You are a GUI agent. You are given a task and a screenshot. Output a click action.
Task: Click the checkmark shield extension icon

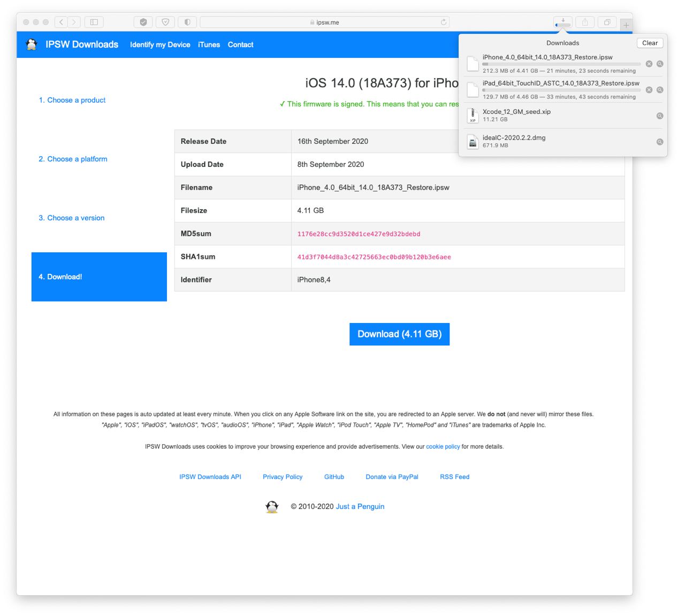click(x=143, y=22)
